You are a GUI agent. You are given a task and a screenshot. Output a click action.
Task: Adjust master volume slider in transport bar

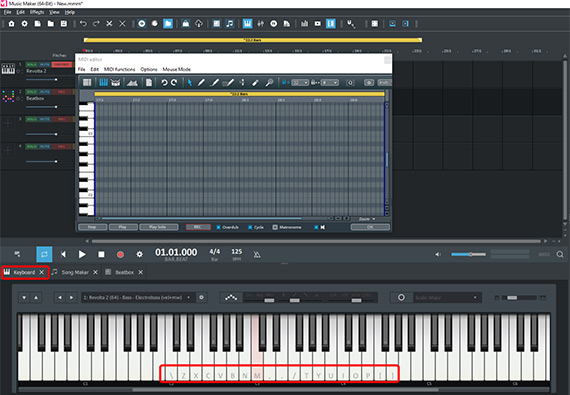point(468,254)
